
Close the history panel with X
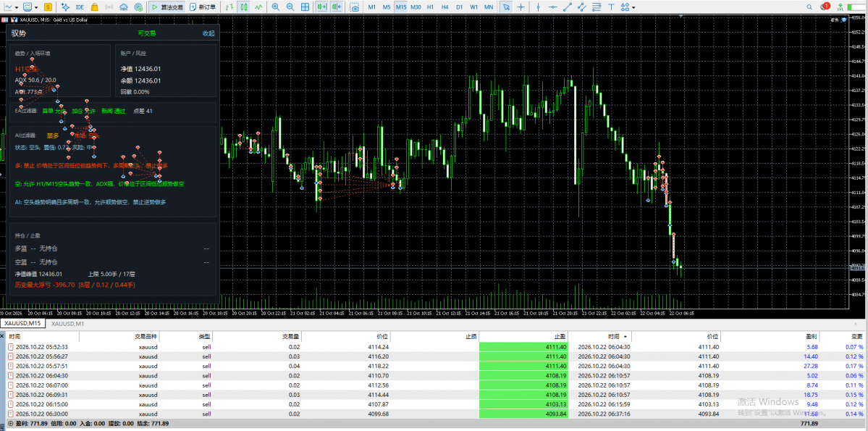pyautogui.click(x=3, y=335)
